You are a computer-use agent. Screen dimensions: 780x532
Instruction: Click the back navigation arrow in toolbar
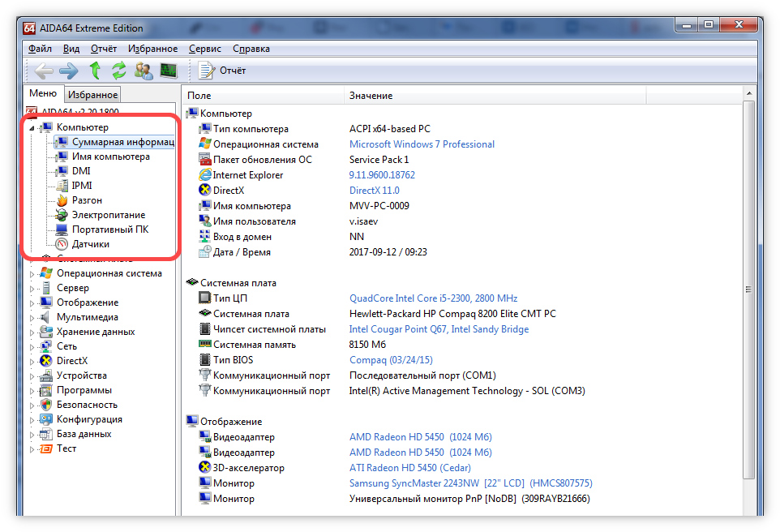tap(43, 71)
